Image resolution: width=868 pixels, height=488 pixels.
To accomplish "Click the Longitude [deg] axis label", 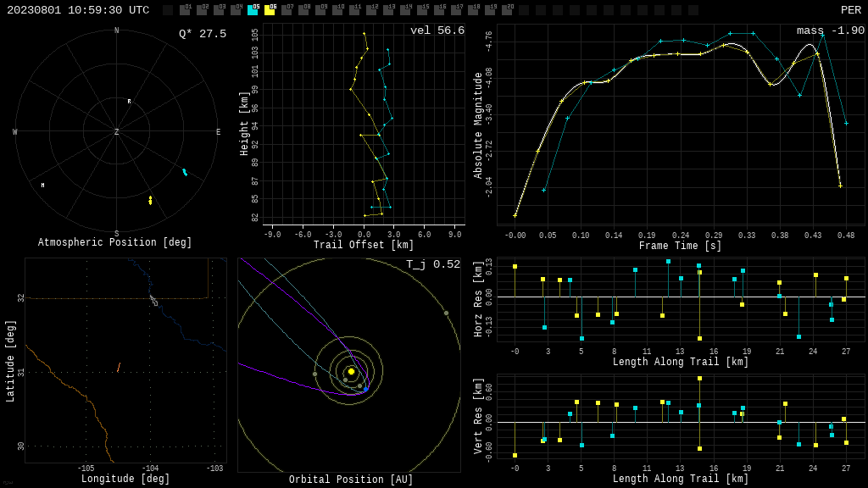I will click(125, 479).
